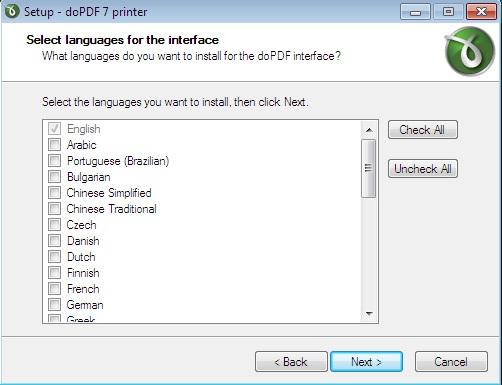
Task: Enable the Portuguese (Brazilian) checkbox
Action: click(x=54, y=161)
